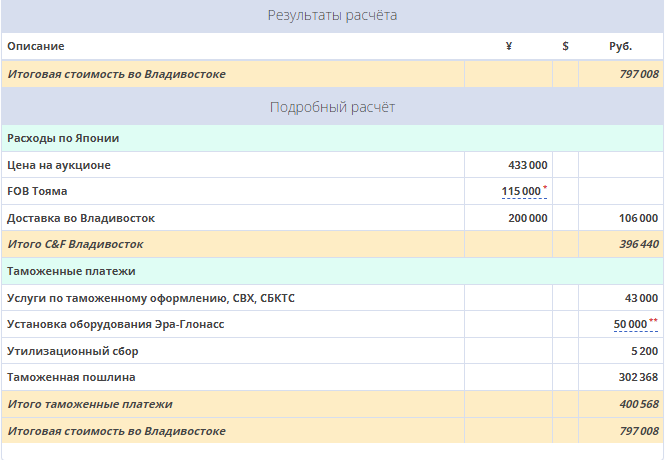Image resolution: width=670 pixels, height=460 pixels.
Task: Click 'Цена на аукционе' label
Action: pos(59,165)
